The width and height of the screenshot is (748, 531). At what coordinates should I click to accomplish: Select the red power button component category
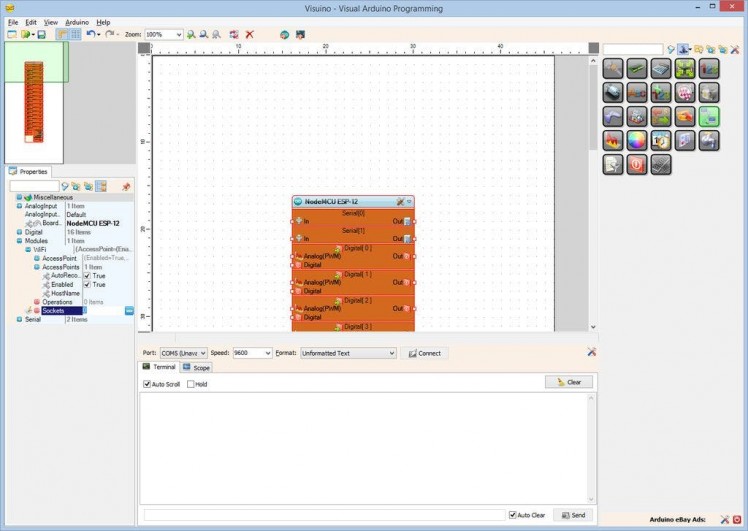(x=636, y=165)
